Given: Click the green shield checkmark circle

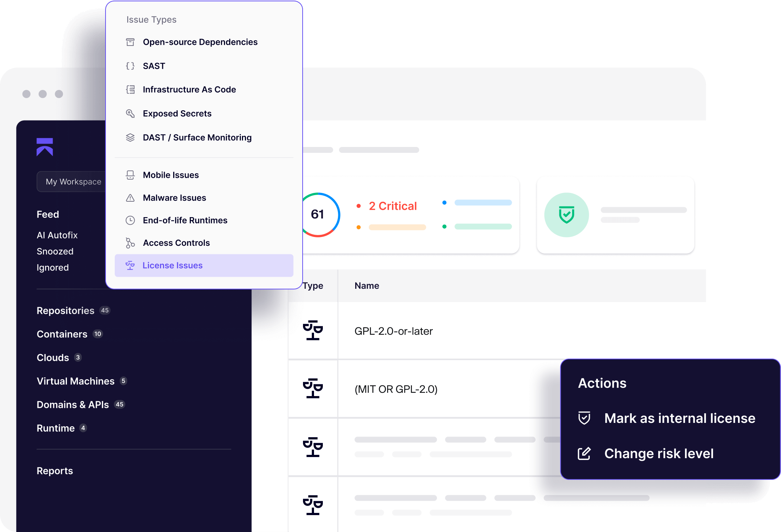Looking at the screenshot, I should click(566, 215).
